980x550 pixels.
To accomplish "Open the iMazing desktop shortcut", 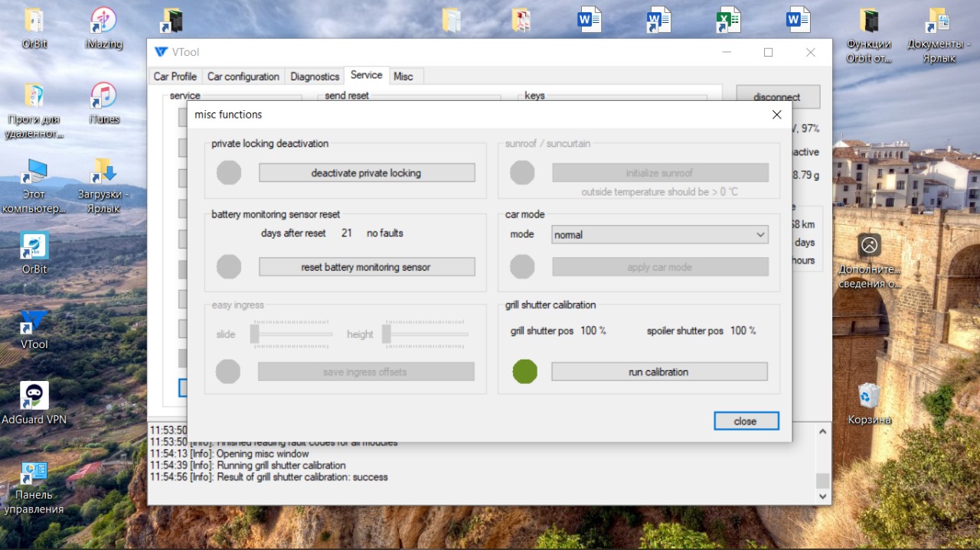I will tap(103, 21).
